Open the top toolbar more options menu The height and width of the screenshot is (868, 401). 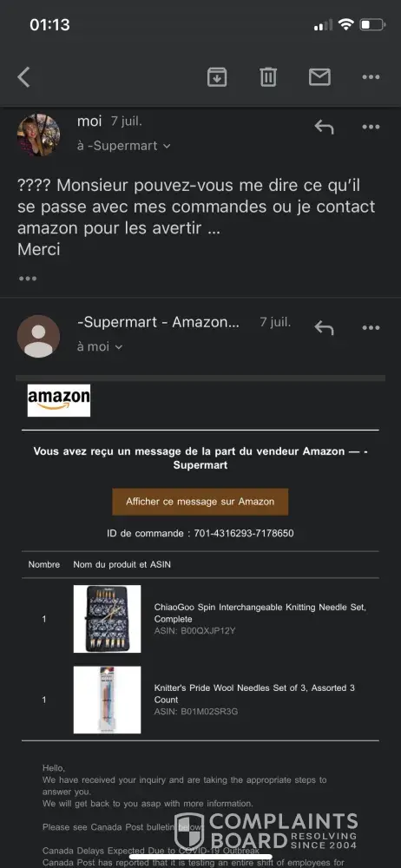[x=371, y=77]
